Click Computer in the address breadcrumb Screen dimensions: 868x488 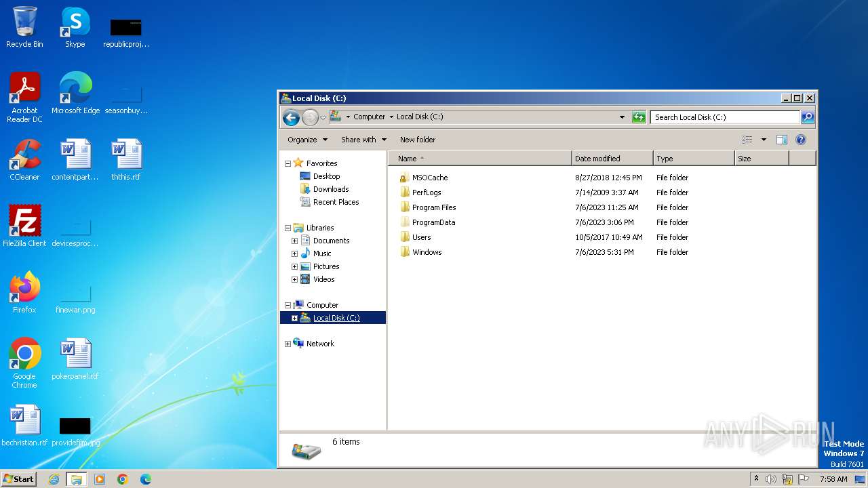tap(369, 117)
